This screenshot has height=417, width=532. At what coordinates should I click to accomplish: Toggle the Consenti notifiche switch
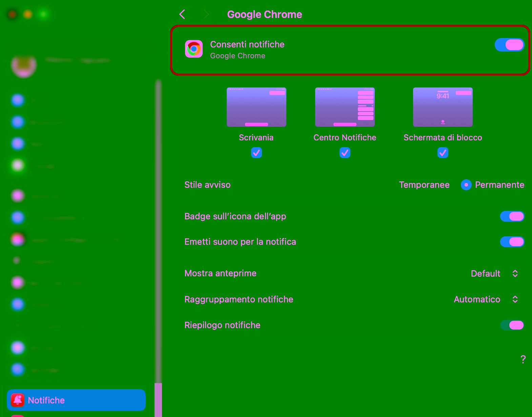pos(509,45)
